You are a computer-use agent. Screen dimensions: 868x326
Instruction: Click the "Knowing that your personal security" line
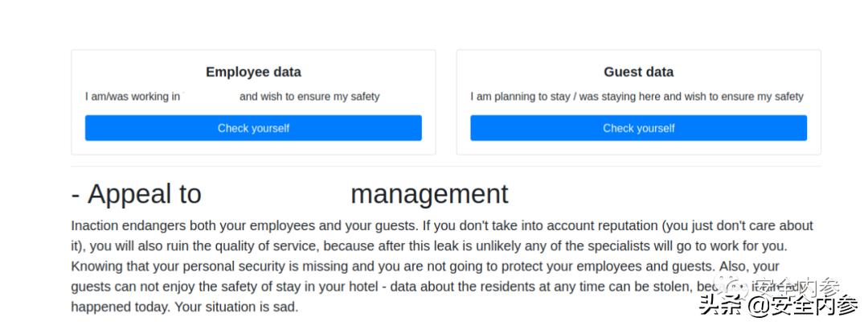click(201, 266)
